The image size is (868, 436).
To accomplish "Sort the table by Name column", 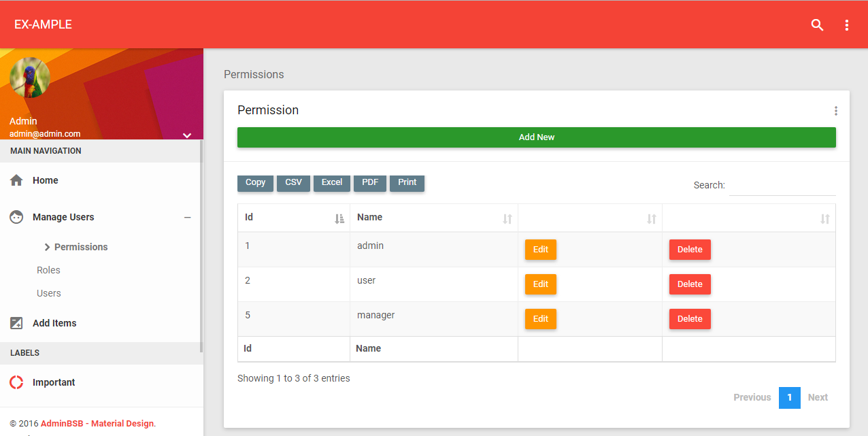I will (x=434, y=218).
